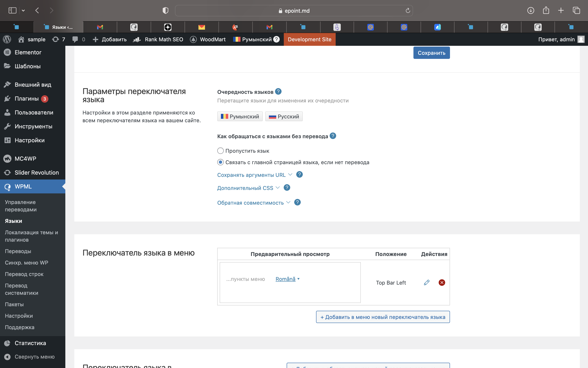Click help icon beside Дополнительный CSS

287,188
